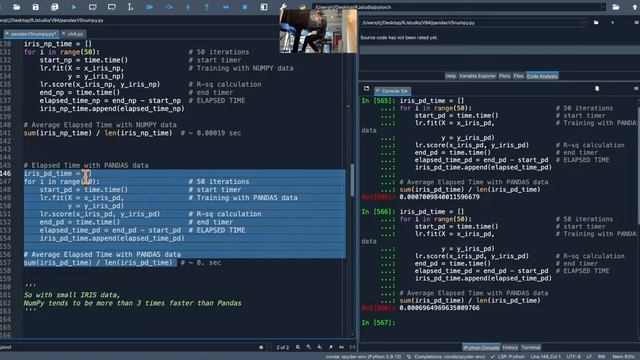The height and width of the screenshot is (360, 640).
Task: Switch to the History bottom tab
Action: (510, 347)
